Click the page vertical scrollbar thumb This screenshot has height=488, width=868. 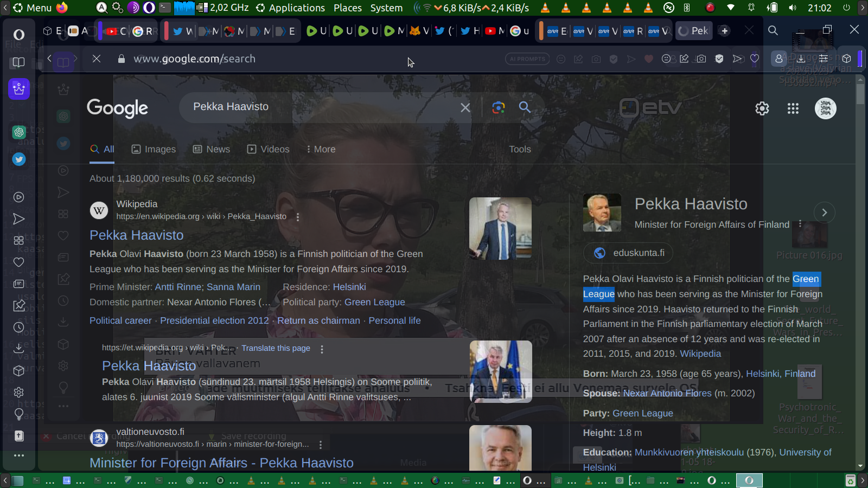[860, 93]
